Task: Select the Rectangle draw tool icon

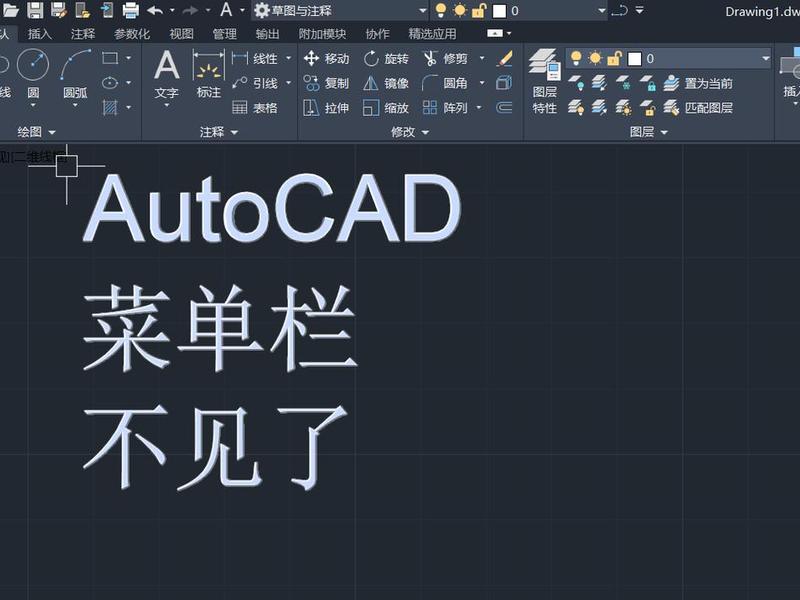Action: pos(110,58)
